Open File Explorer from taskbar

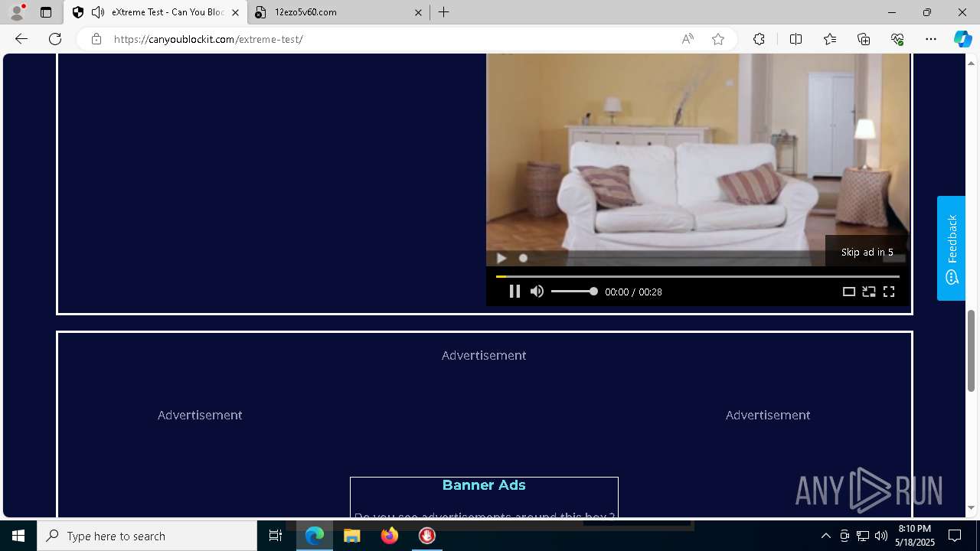pos(352,536)
